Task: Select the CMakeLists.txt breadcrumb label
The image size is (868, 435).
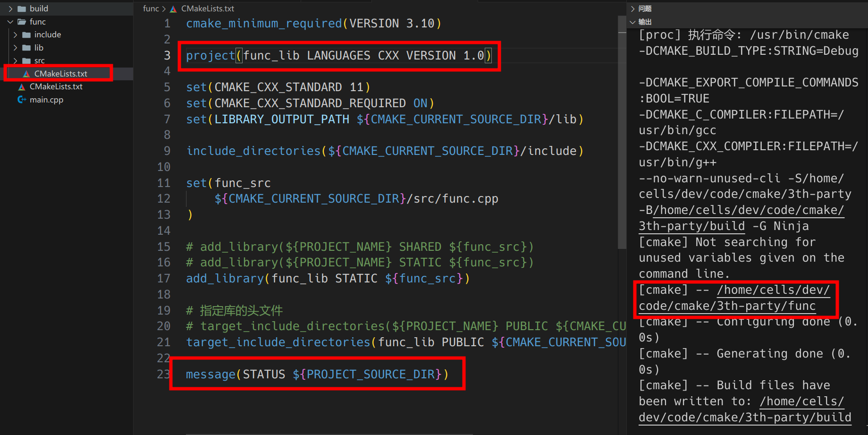Action: (208, 9)
